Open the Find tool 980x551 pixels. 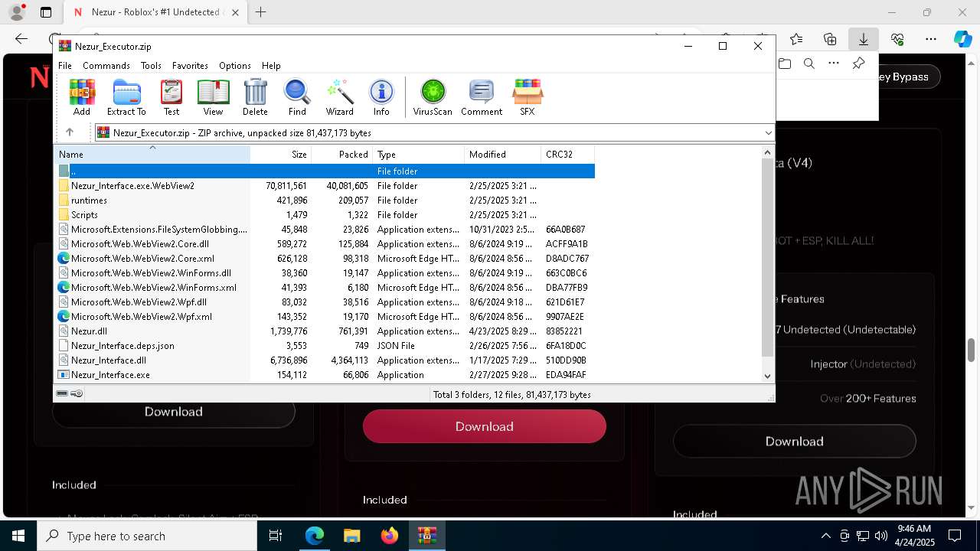(x=297, y=97)
